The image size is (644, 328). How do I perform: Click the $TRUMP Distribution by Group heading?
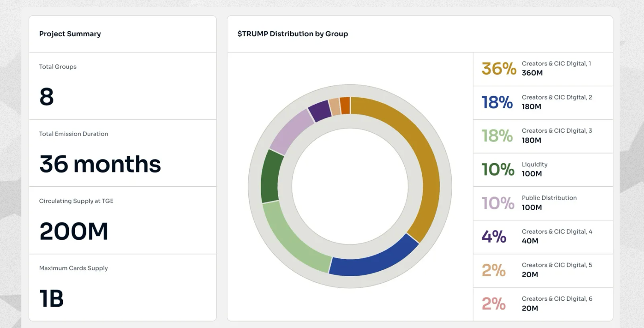pyautogui.click(x=293, y=34)
